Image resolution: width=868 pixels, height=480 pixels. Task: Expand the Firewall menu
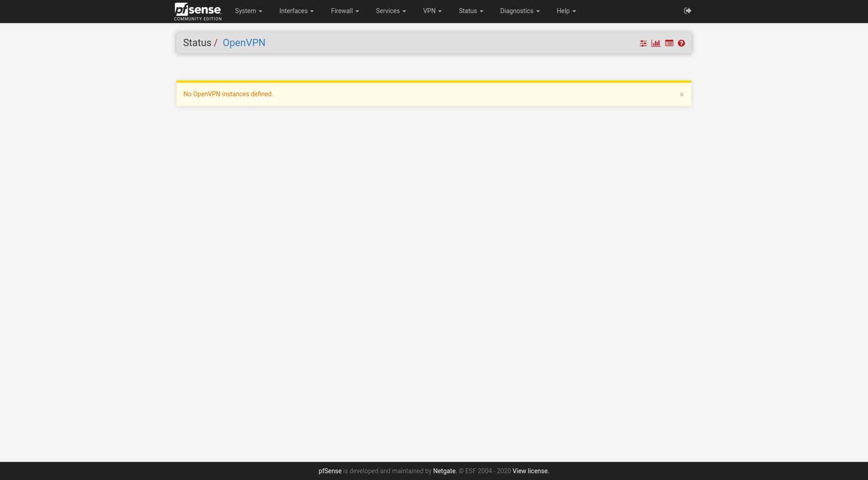344,11
